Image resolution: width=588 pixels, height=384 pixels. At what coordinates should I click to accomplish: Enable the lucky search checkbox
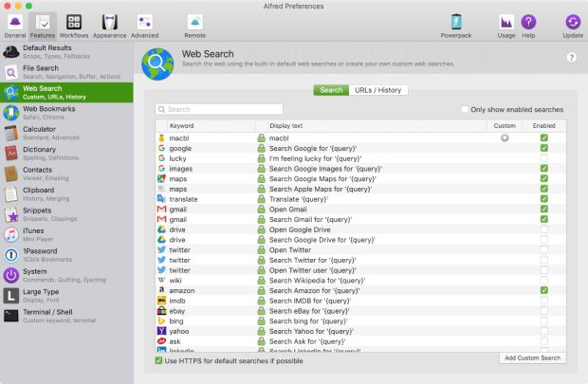tap(544, 158)
